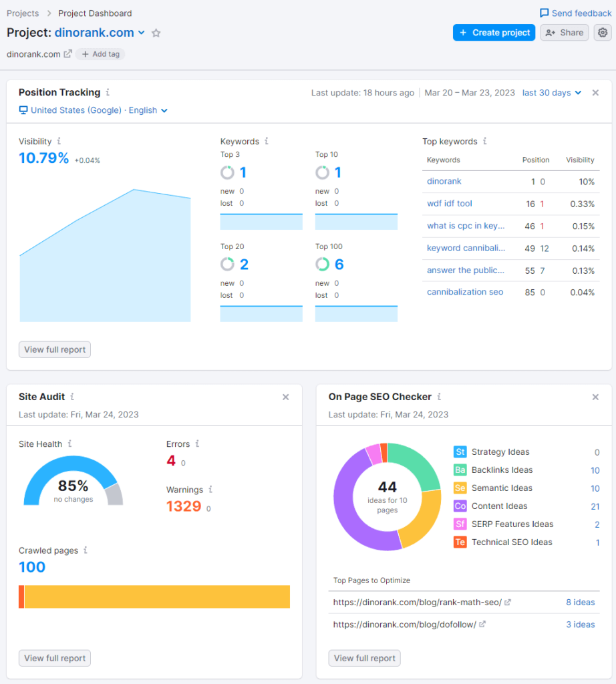This screenshot has width=616, height=684.
Task: Show info for Position Tracking title
Action: pyautogui.click(x=108, y=92)
